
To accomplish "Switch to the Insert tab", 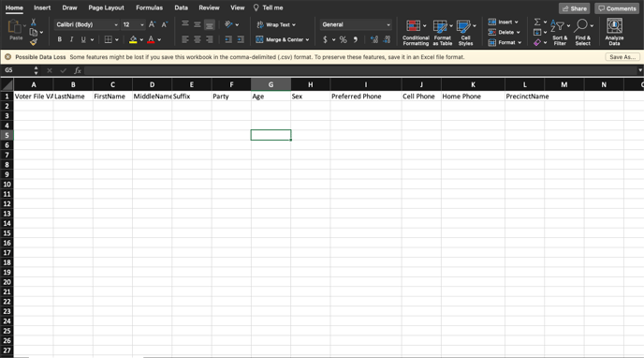I will tap(42, 7).
